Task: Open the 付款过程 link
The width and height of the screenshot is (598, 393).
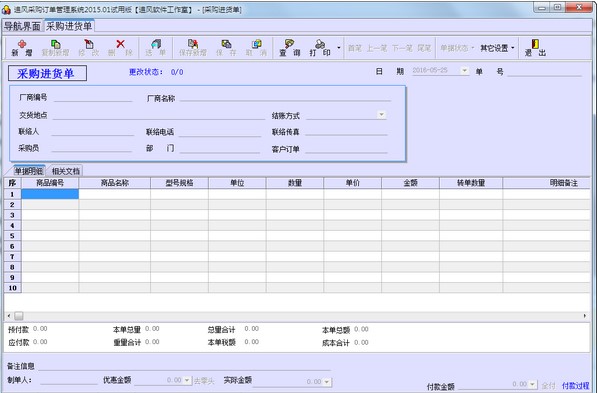Action: pyautogui.click(x=575, y=386)
